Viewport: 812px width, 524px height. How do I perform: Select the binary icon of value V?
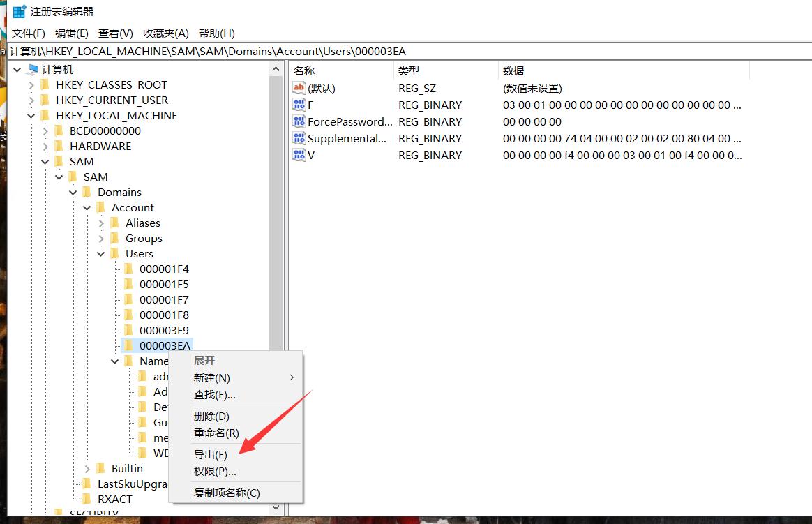click(299, 156)
